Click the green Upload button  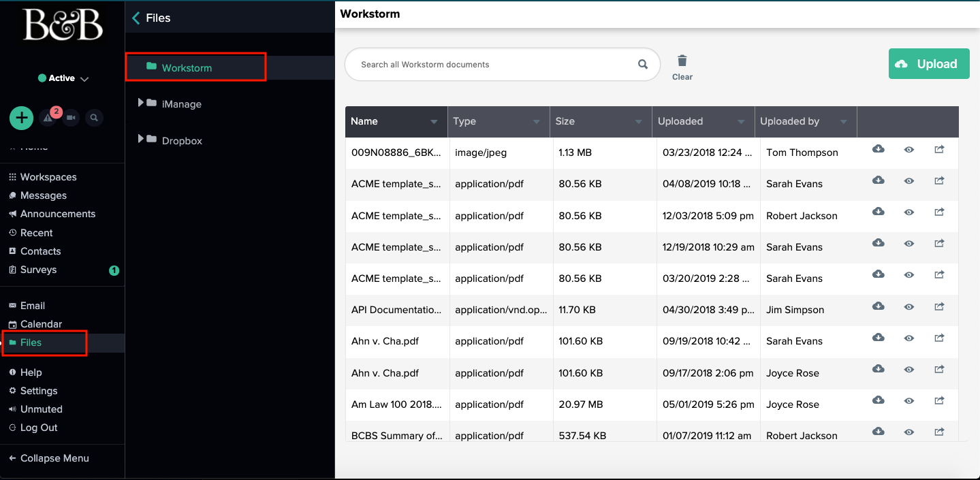coord(929,64)
